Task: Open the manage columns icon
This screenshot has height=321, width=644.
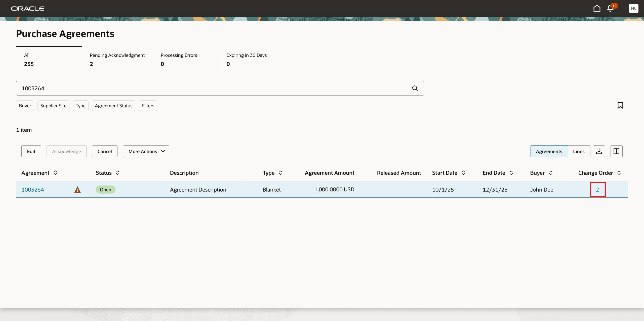Action: click(x=616, y=151)
